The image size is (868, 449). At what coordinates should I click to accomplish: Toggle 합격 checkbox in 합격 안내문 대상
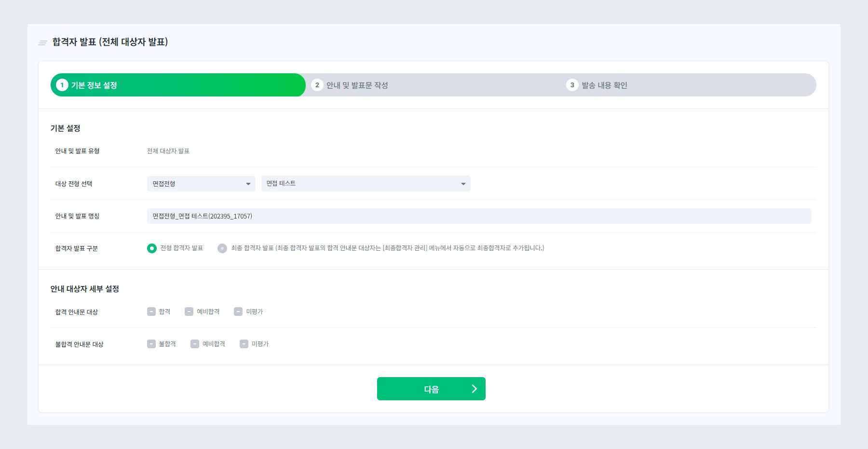pyautogui.click(x=151, y=312)
